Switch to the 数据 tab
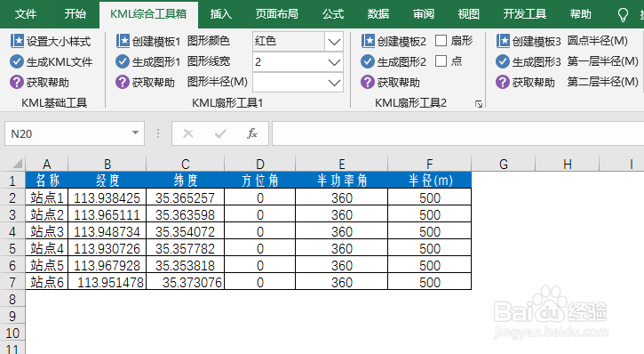Image resolution: width=644 pixels, height=354 pixels. click(x=378, y=14)
